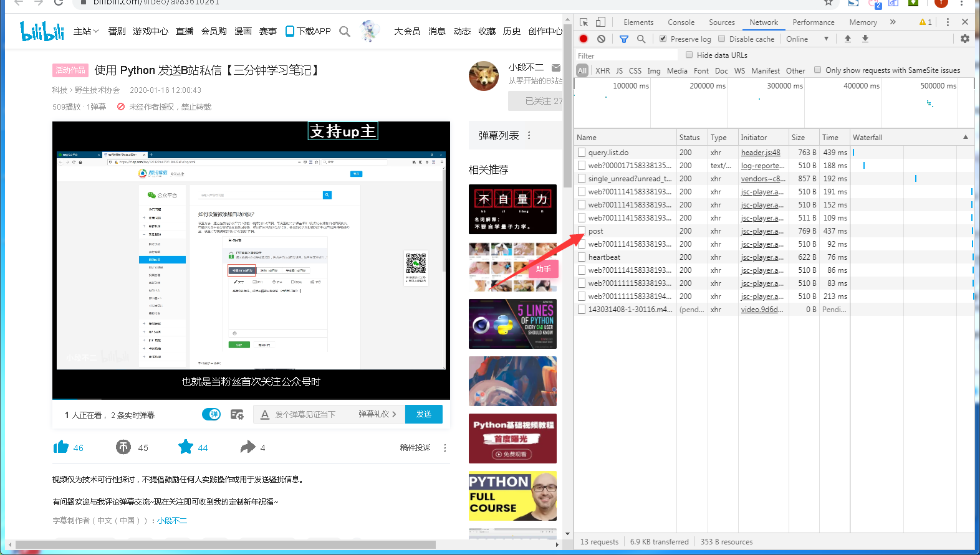Click the coin icon with 45
Screen dimensions: 980x555
pos(123,447)
